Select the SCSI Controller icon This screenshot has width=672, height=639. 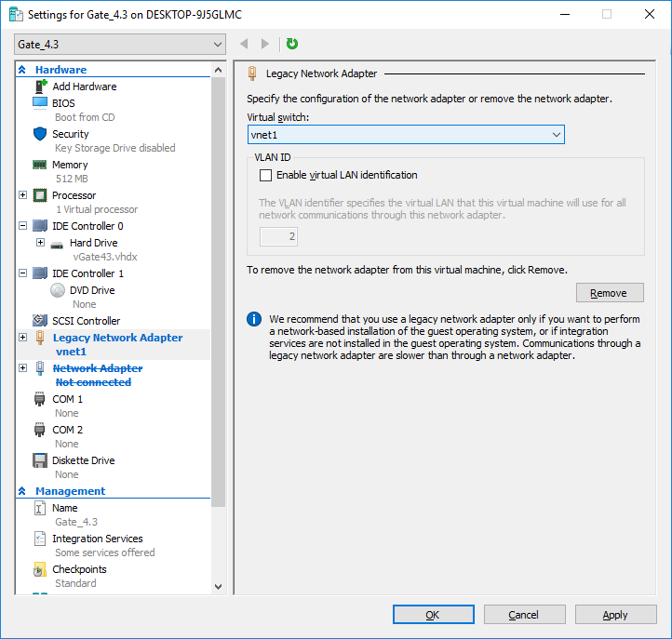(40, 320)
